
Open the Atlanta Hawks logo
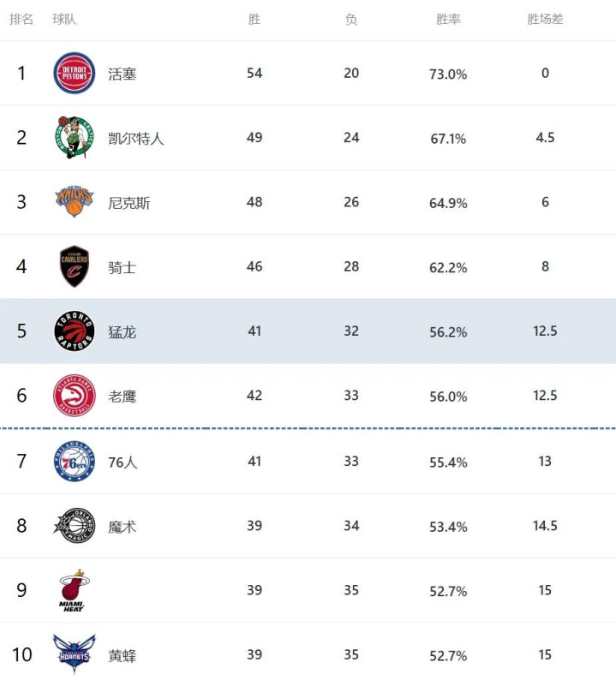pos(75,396)
